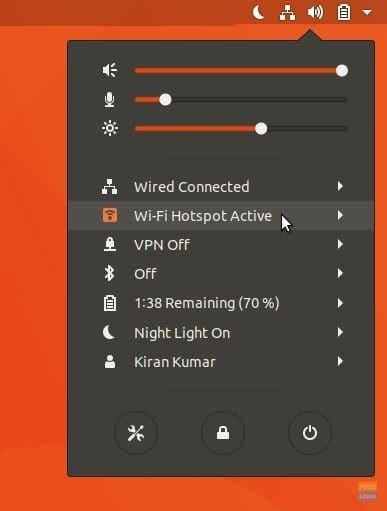This screenshot has width=387, height=511.
Task: Click the microphone level slider knob
Action: [165, 99]
